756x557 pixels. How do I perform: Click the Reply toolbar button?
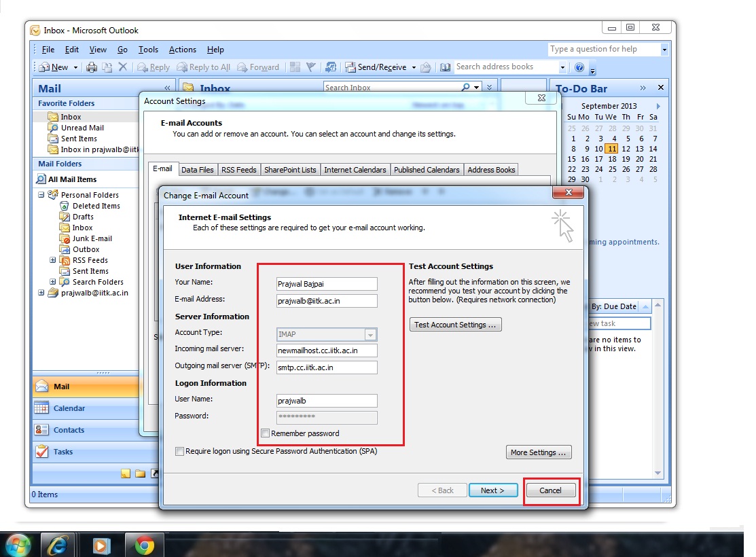point(154,67)
